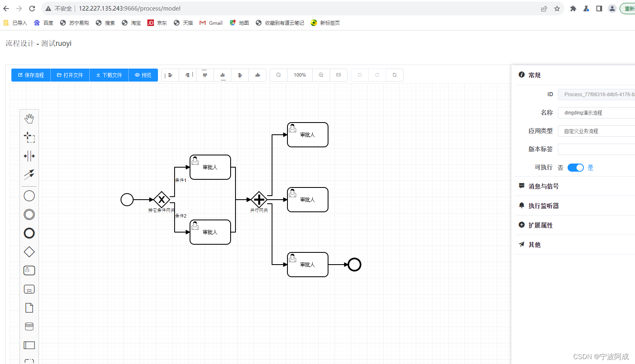The image size is (635, 364).
Task: Collapse the 常规 panel section
Action: [x=575, y=75]
